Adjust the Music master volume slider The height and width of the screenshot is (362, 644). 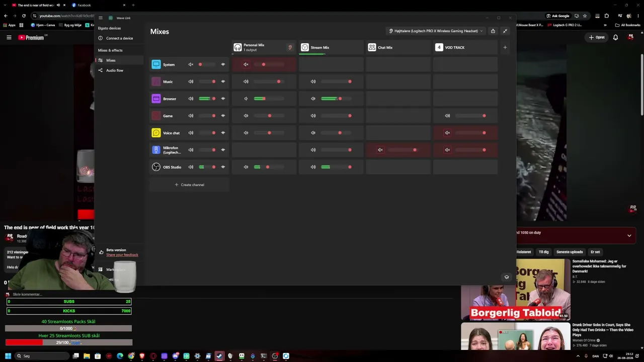207,81
